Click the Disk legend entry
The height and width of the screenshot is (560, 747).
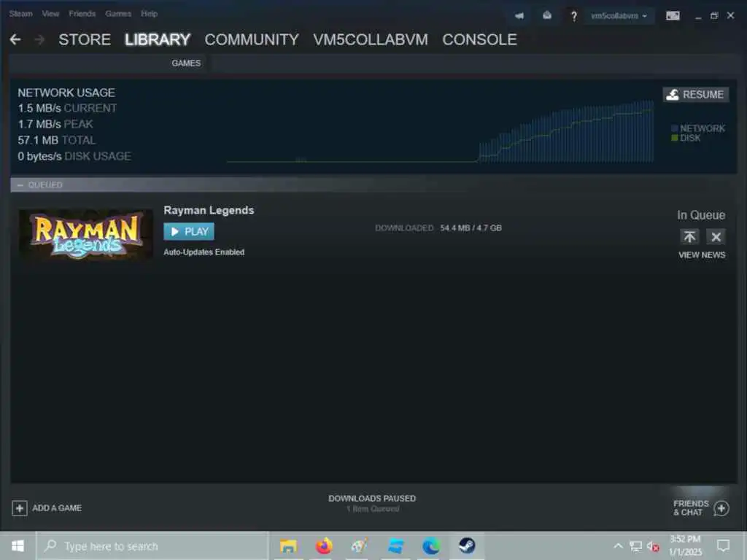(x=686, y=138)
